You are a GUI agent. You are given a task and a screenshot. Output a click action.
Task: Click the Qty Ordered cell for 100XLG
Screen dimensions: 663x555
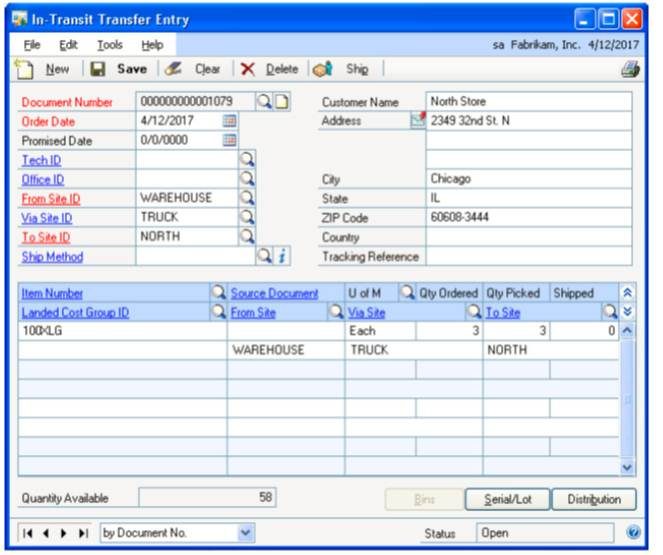coord(449,331)
